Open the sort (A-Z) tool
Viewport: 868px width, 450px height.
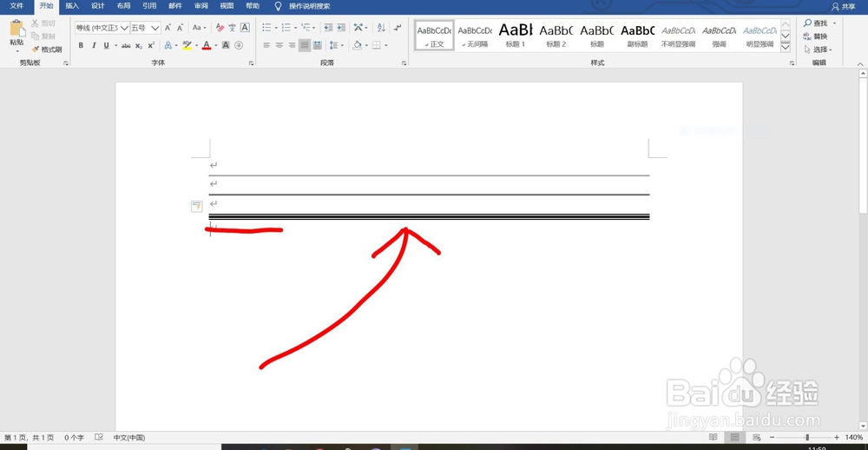381,28
